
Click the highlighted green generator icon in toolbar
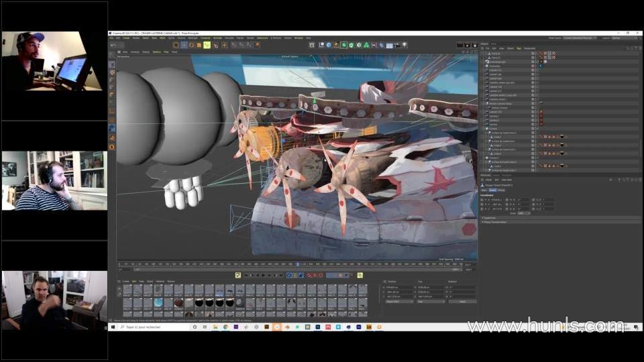(343, 45)
